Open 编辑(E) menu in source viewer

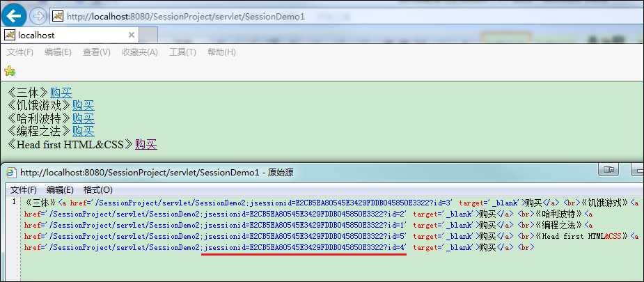(60, 190)
